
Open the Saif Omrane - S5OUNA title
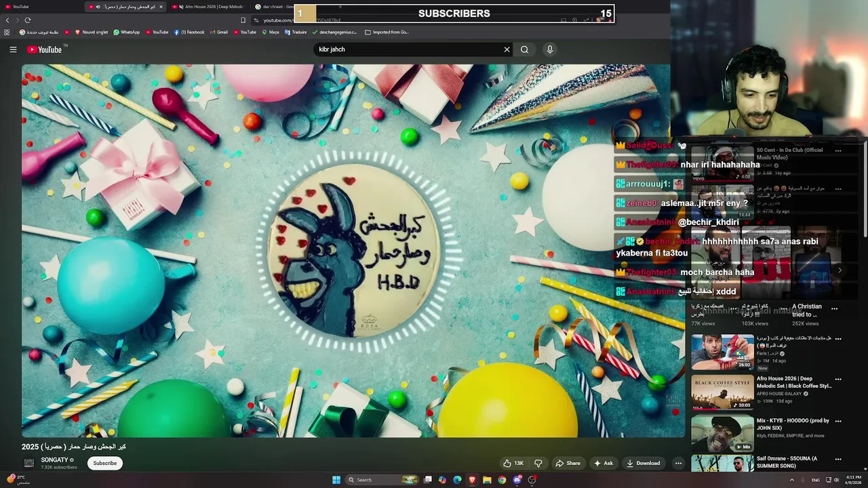click(x=787, y=462)
